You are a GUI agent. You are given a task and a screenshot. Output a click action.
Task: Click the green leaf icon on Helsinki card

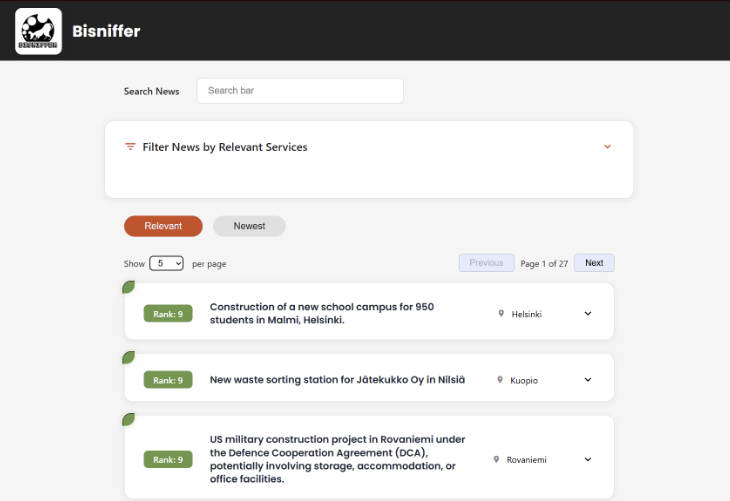pos(128,287)
